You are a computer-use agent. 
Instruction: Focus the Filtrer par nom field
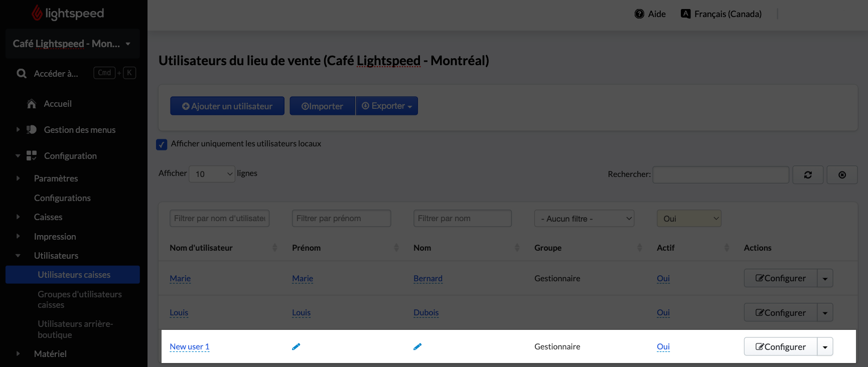[463, 218]
